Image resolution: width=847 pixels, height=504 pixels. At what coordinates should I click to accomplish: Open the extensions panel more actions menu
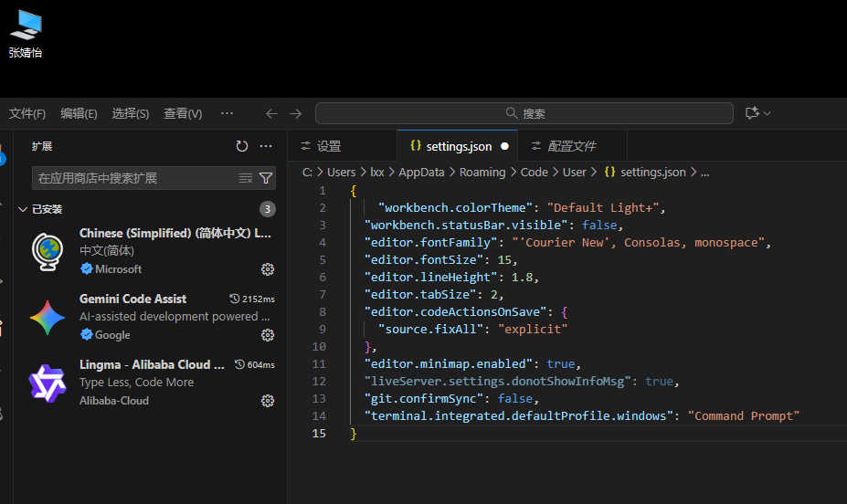click(x=266, y=146)
